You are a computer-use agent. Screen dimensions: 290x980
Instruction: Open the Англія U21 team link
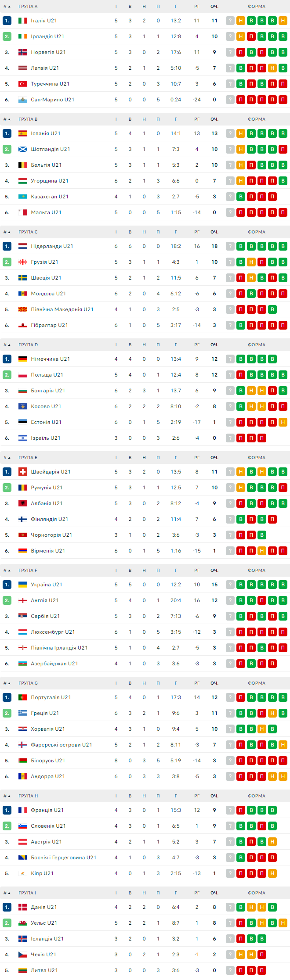[x=44, y=600]
